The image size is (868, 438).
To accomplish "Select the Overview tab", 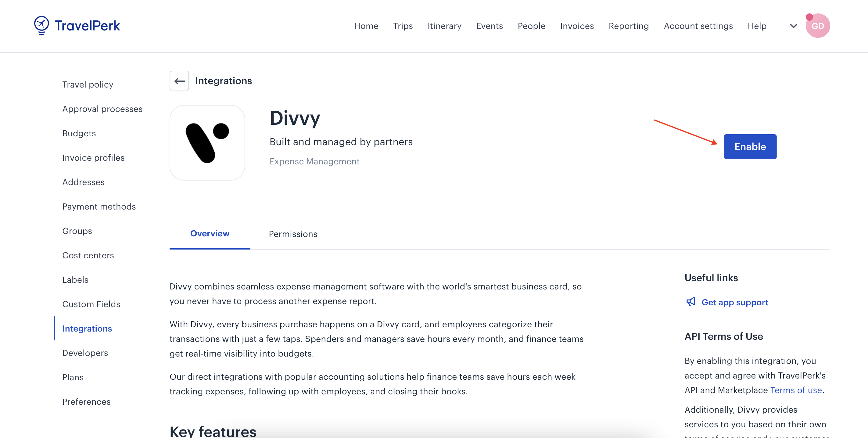I will click(x=210, y=233).
